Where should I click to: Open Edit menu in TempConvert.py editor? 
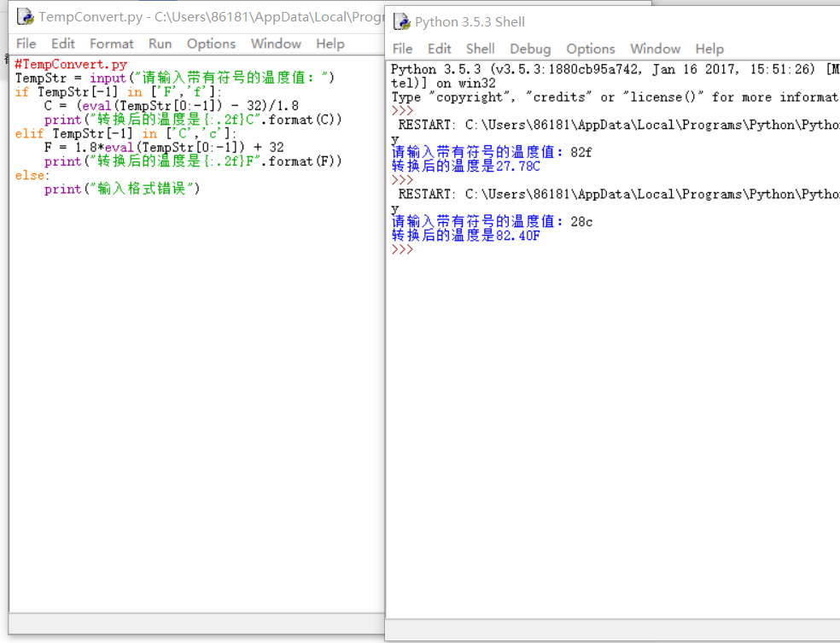click(x=62, y=44)
